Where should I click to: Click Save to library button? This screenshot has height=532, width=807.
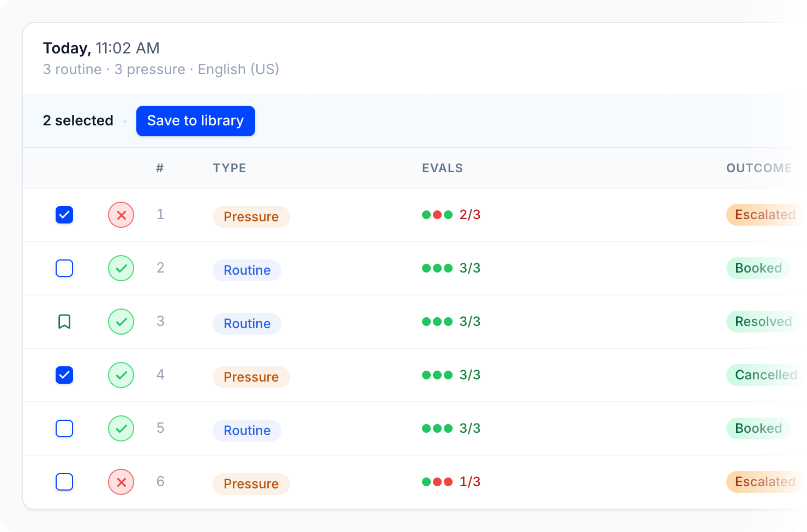click(196, 121)
